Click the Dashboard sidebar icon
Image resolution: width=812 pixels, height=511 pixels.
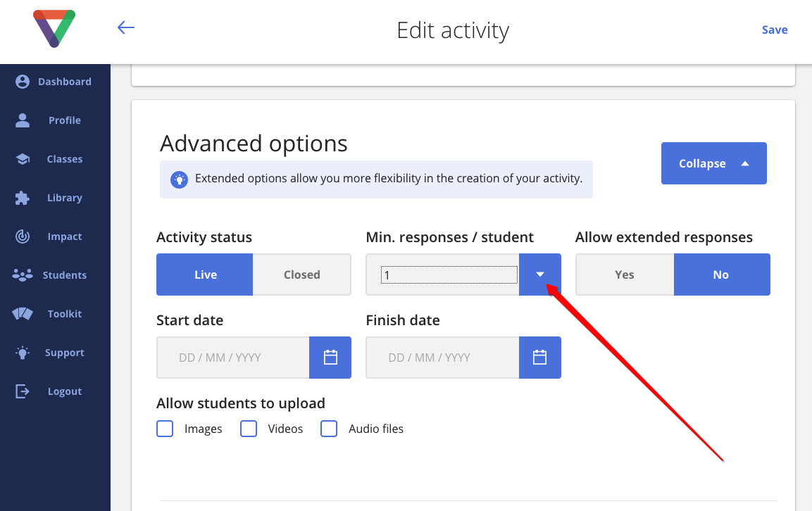pyautogui.click(x=23, y=82)
